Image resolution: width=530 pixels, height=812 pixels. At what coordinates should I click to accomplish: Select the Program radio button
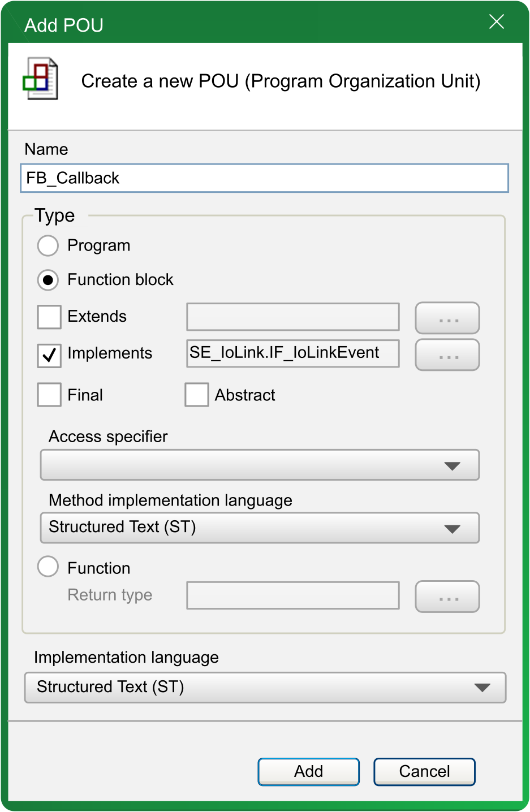point(48,245)
